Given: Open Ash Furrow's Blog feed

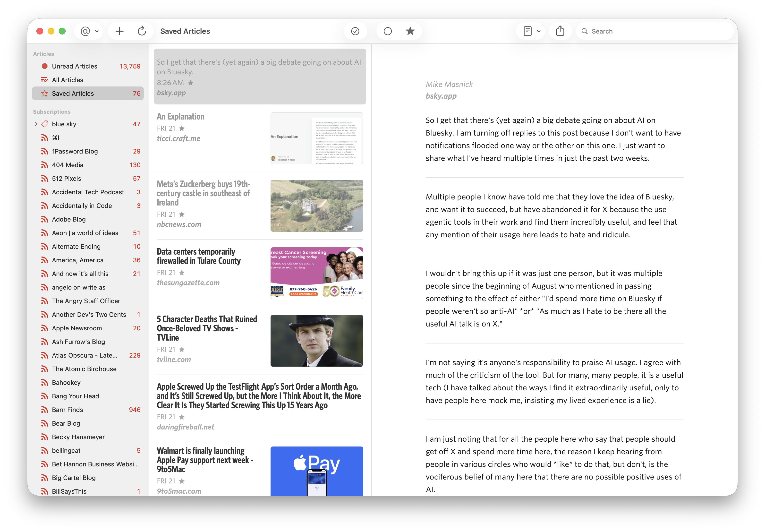Looking at the screenshot, I should (x=88, y=342).
